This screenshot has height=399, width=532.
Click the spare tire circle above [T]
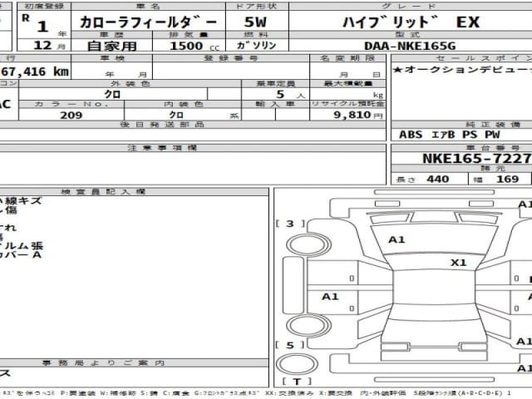tap(297, 364)
